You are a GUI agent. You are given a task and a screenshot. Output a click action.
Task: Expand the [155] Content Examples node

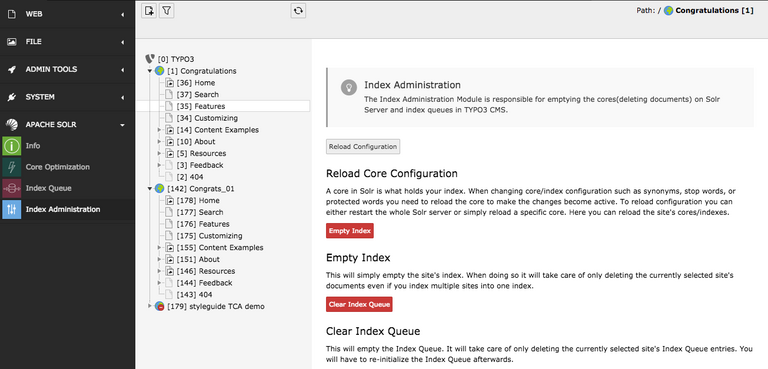[x=159, y=247]
